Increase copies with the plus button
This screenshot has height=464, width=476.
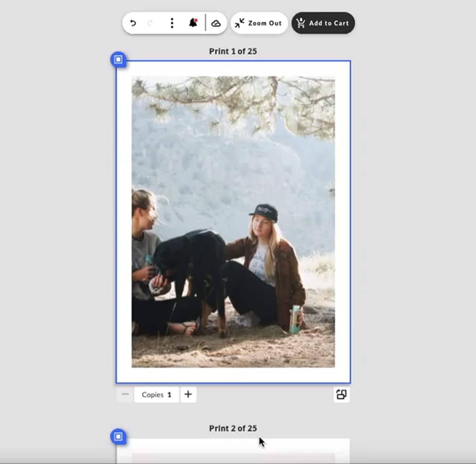point(188,394)
